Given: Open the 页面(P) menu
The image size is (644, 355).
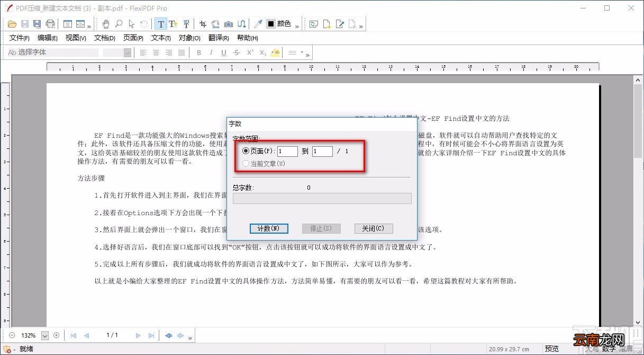Looking at the screenshot, I should 133,38.
